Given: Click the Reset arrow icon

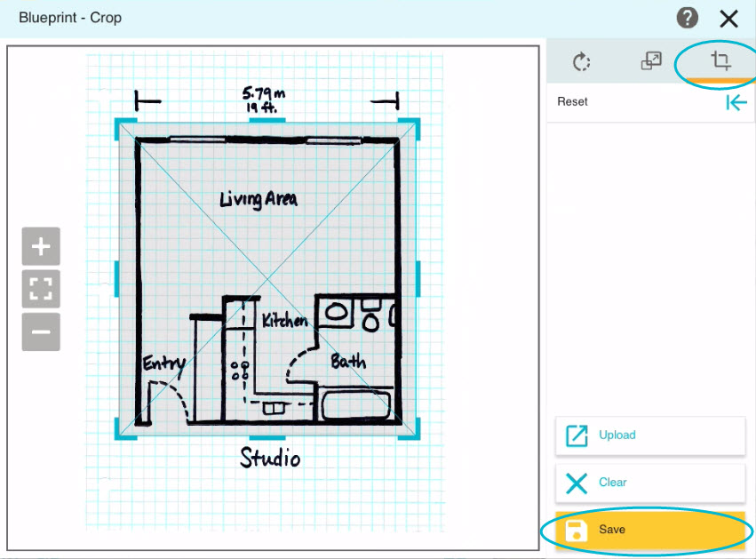Looking at the screenshot, I should pyautogui.click(x=736, y=102).
